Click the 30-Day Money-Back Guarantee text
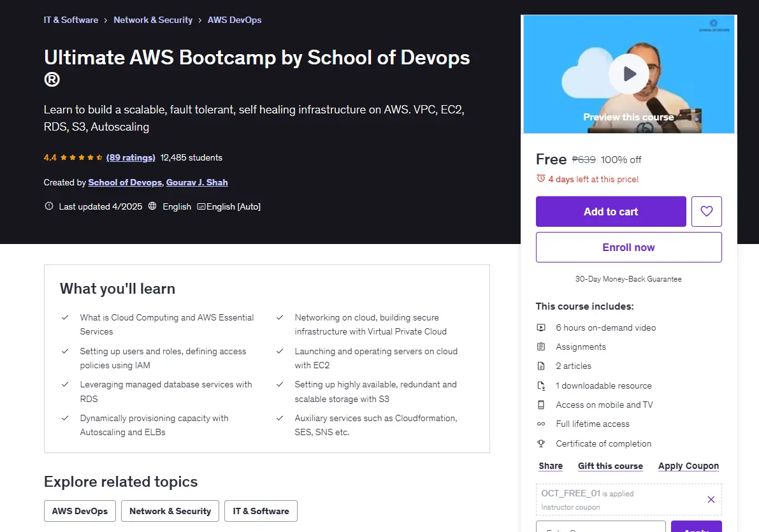 pyautogui.click(x=628, y=279)
